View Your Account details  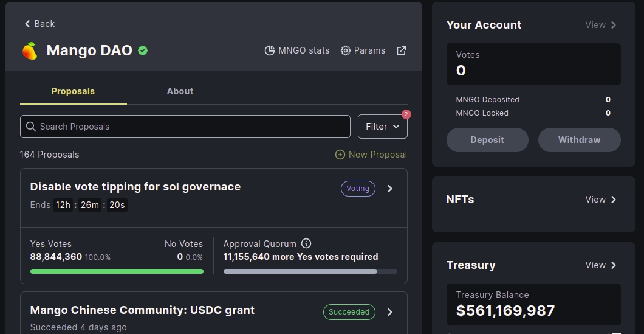[x=601, y=25]
